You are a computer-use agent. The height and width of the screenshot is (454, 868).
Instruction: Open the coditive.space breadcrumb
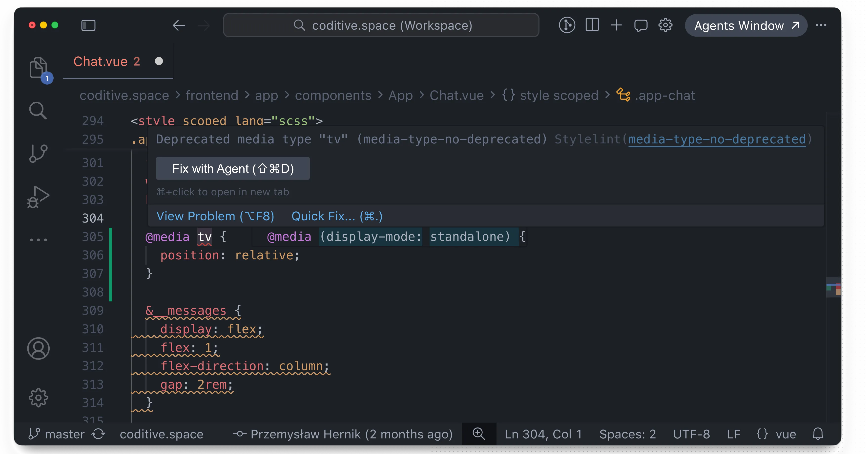click(x=124, y=95)
